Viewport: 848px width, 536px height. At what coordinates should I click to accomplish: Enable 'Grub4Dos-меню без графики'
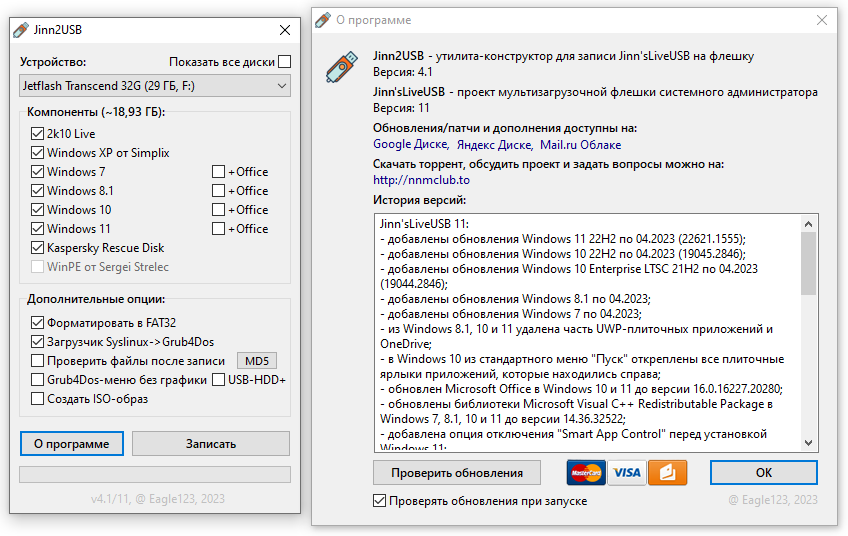click(x=37, y=380)
